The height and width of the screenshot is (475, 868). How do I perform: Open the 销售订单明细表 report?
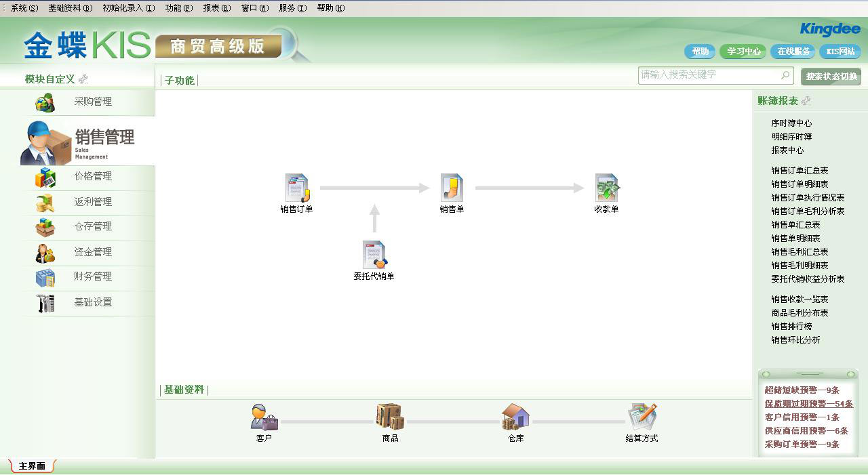pyautogui.click(x=800, y=184)
